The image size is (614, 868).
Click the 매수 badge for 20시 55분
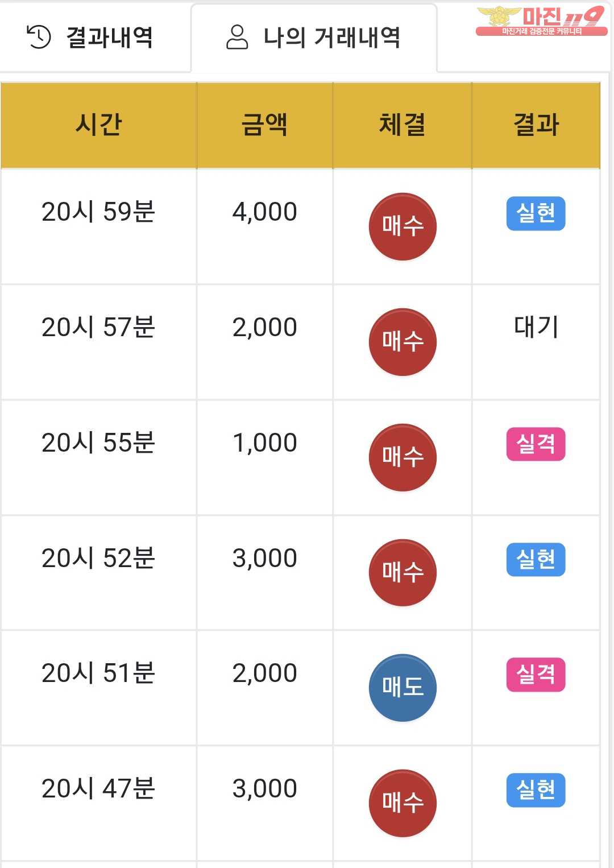(x=403, y=457)
